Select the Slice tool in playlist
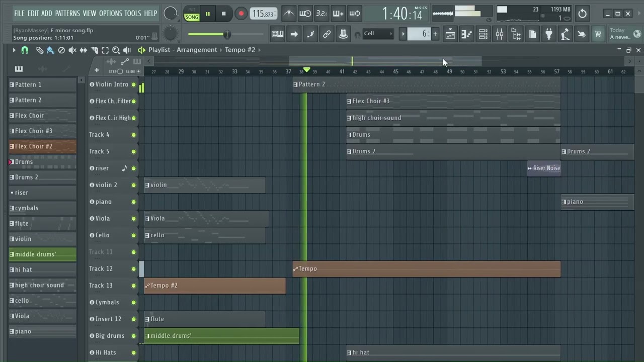The width and height of the screenshot is (644, 362). point(94,50)
